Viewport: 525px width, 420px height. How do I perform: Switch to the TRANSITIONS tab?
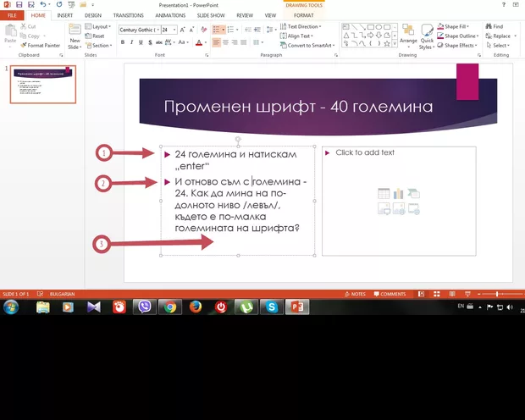[x=128, y=15]
